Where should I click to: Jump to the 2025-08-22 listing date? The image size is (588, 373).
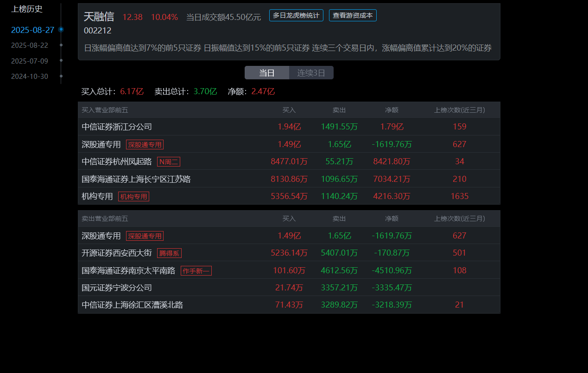[x=30, y=45]
